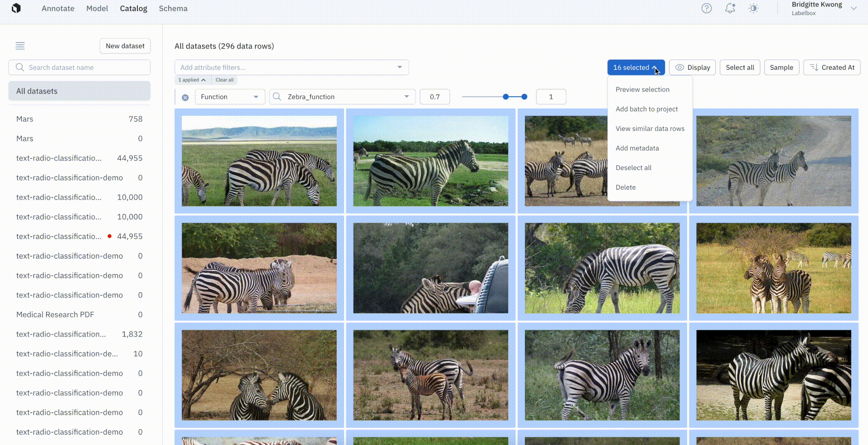Open the Mars dataset with 0 rows
This screenshot has width=868, height=445.
pos(79,138)
